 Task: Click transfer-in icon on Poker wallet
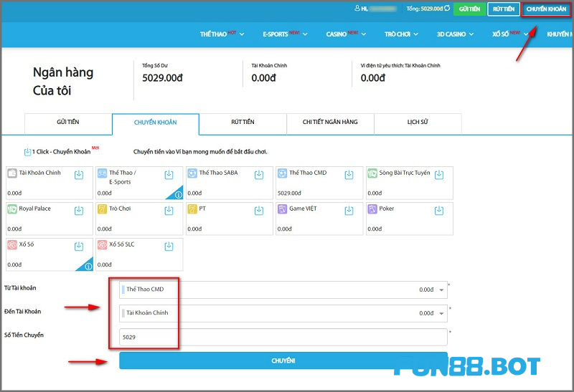coord(439,211)
